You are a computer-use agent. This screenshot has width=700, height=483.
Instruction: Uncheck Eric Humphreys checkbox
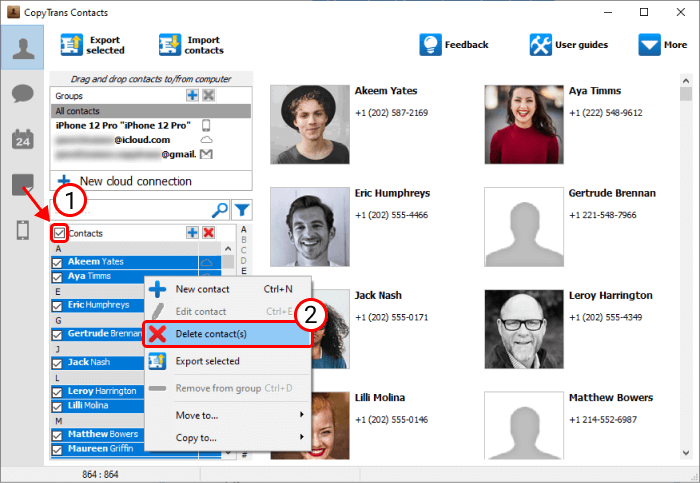pos(57,306)
